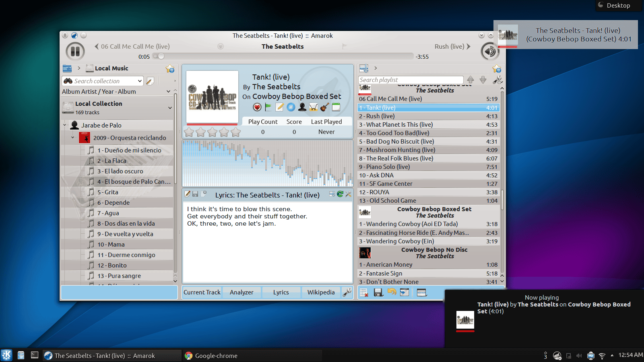Jump to next playlist search result arrow
Viewport: 644px width, 362px height.
tap(483, 80)
